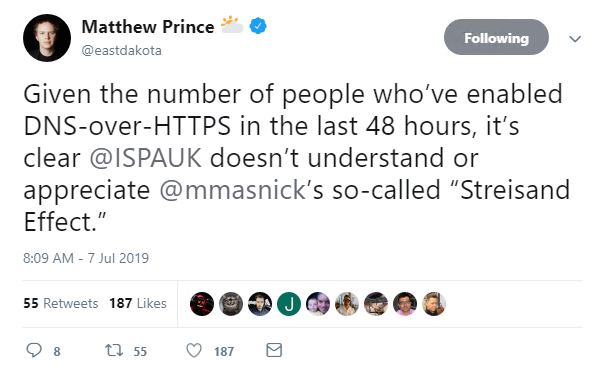
Task: Send tweet via envelope message icon
Action: click(x=274, y=350)
